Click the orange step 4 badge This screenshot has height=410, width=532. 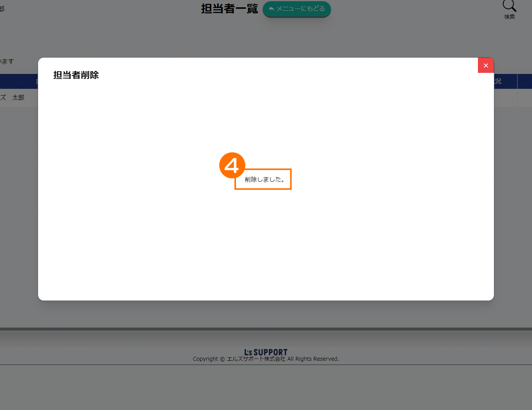pos(232,165)
